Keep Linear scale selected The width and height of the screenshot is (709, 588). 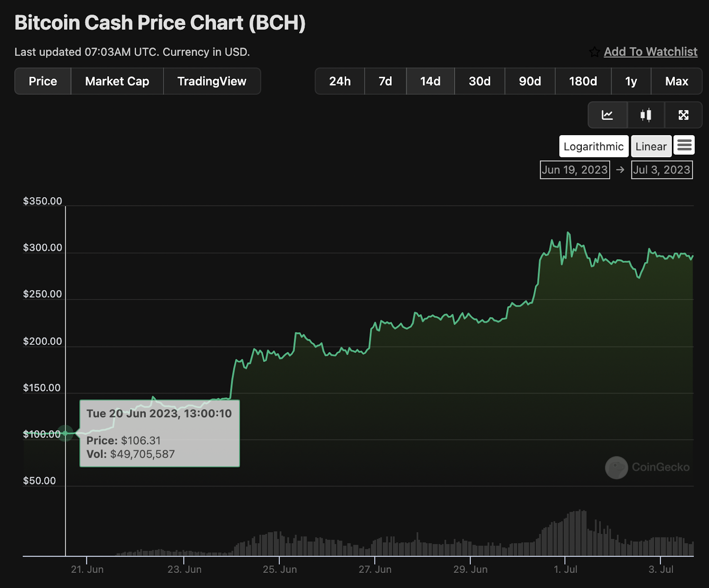pos(651,146)
